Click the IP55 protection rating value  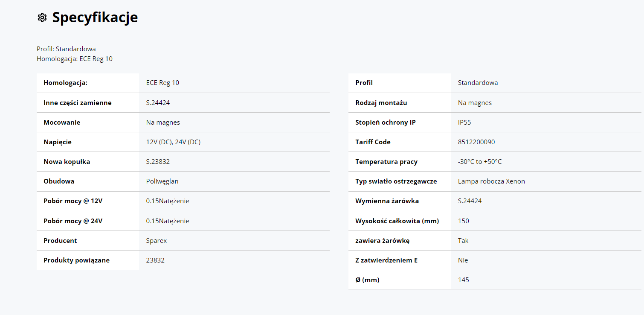[x=464, y=122]
